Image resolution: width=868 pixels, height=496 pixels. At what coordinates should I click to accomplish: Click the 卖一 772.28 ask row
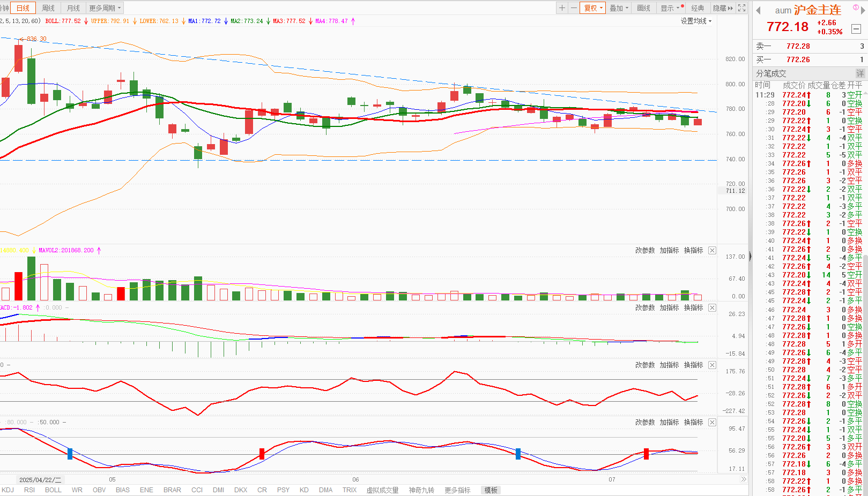(x=810, y=47)
